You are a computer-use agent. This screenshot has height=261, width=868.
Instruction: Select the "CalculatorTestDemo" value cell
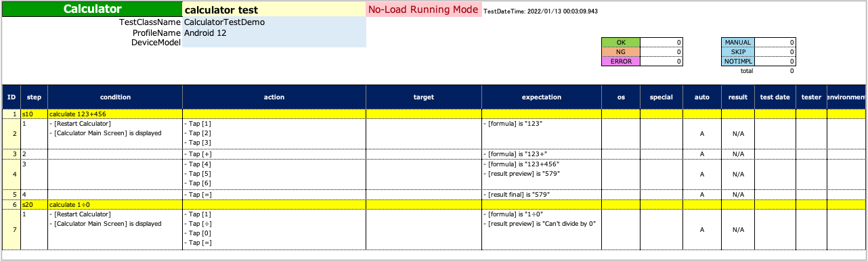click(274, 22)
